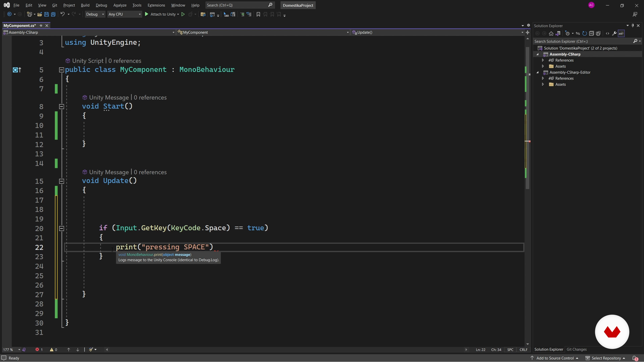Switch to the Git Changes tab
The width and height of the screenshot is (644, 362).
(x=577, y=349)
